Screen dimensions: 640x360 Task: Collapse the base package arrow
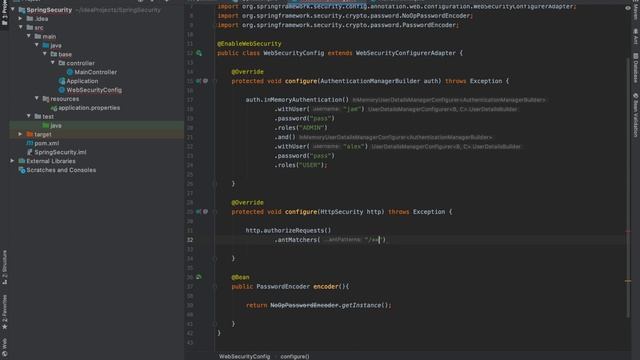pyautogui.click(x=45, y=54)
